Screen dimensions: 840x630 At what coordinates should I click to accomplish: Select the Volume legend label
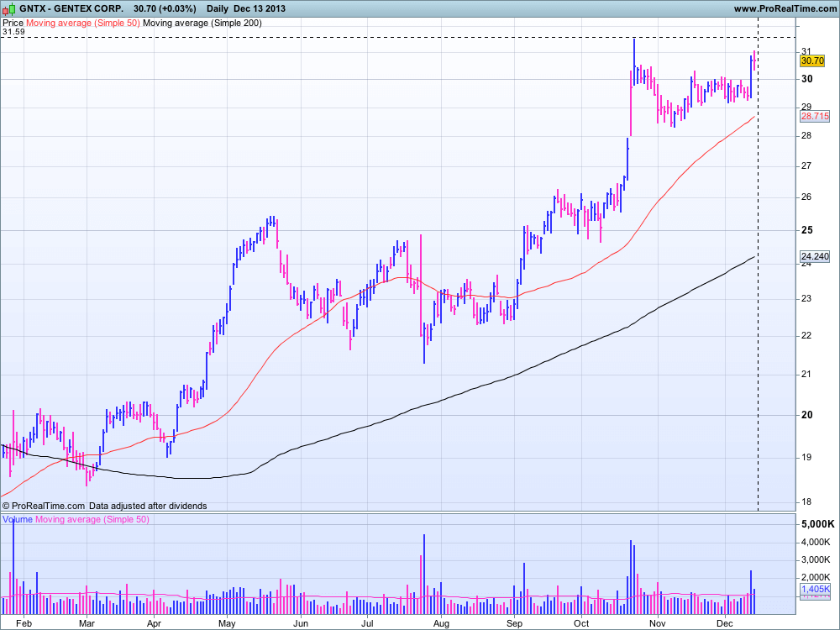click(x=18, y=519)
